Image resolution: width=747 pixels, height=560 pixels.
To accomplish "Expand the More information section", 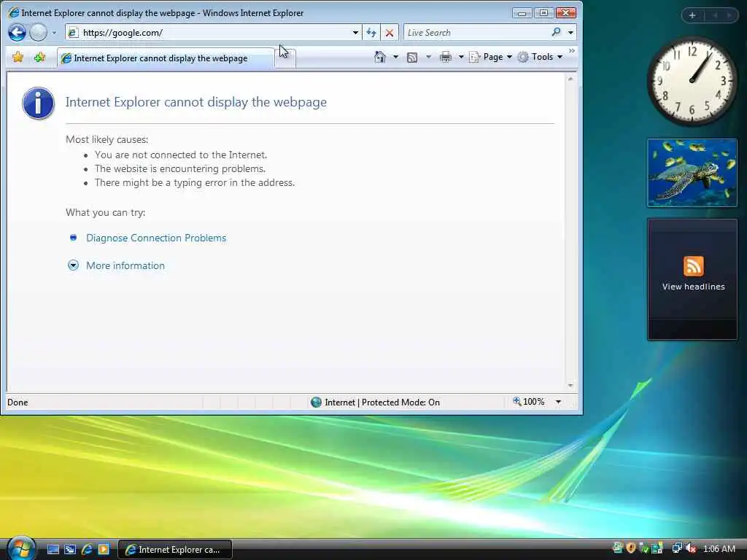I will click(x=125, y=265).
